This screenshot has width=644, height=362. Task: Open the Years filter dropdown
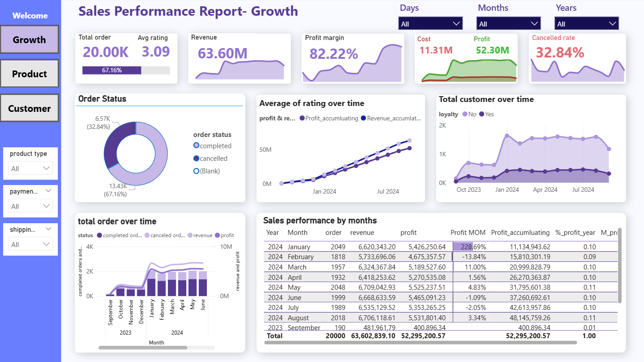point(587,23)
